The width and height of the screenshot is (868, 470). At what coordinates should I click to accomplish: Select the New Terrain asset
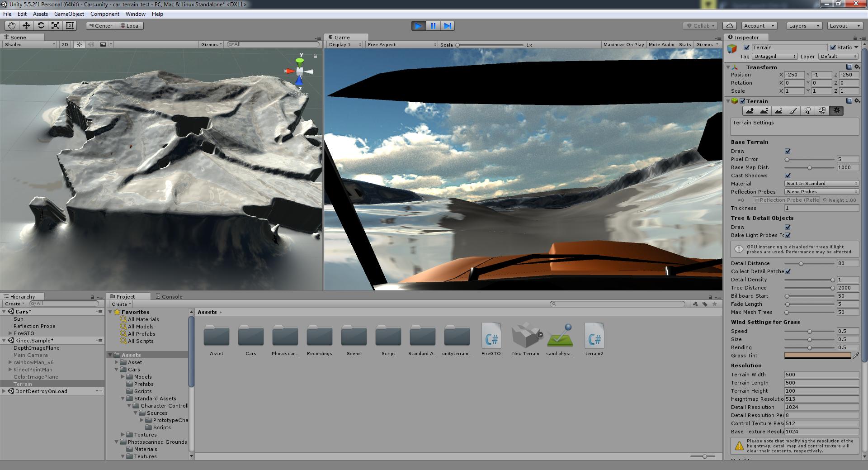(x=526, y=339)
